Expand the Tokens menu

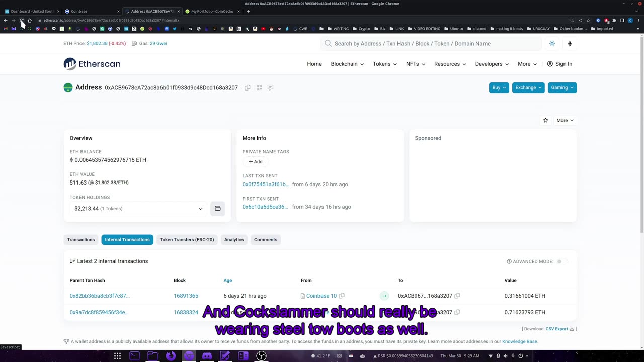click(x=385, y=64)
